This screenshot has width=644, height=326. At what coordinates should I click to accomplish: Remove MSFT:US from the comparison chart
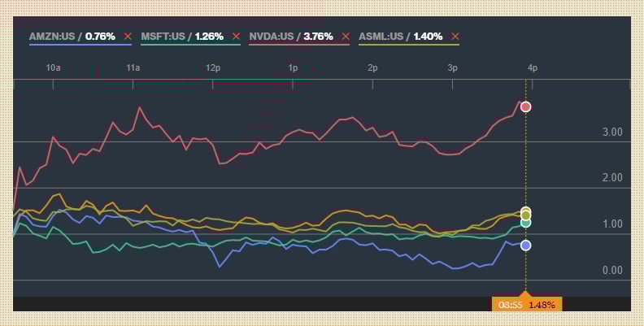tap(236, 37)
